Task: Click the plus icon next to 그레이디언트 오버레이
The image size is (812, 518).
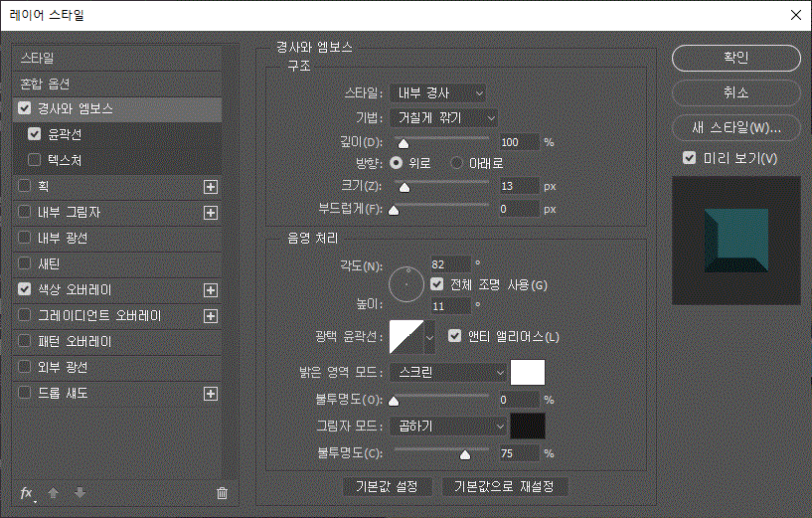Action: tap(211, 316)
